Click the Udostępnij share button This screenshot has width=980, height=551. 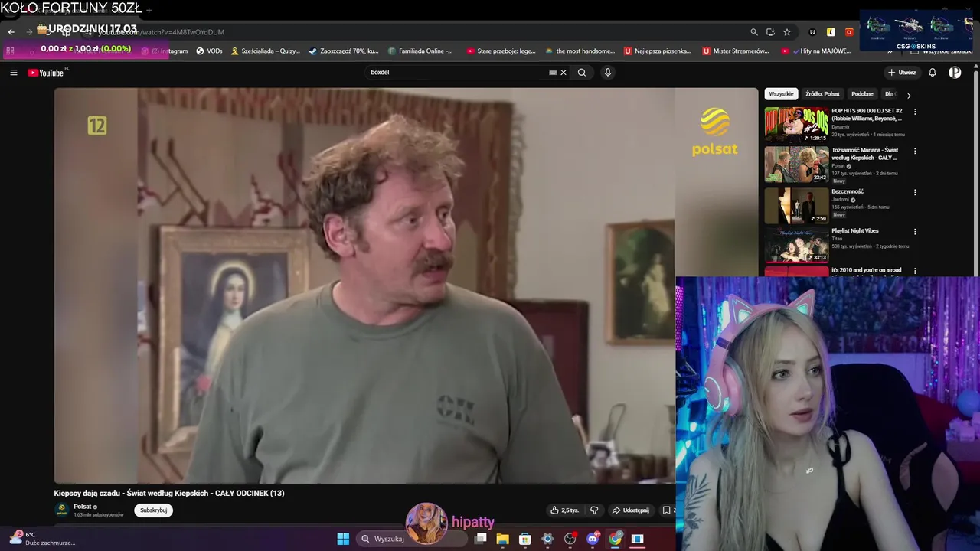point(631,510)
